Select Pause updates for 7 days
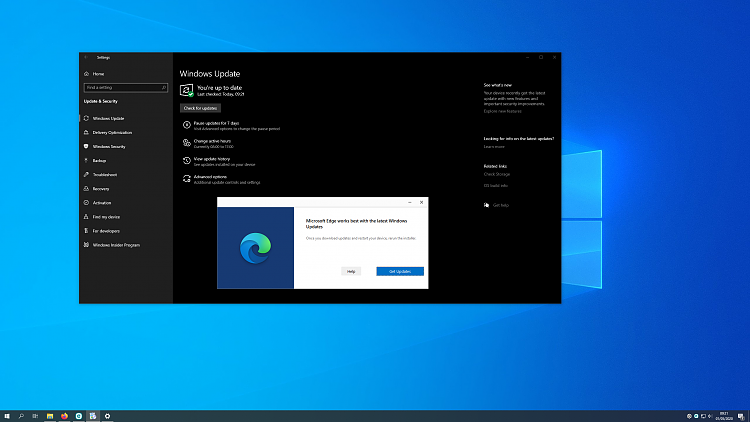The width and height of the screenshot is (750, 422). (216, 123)
